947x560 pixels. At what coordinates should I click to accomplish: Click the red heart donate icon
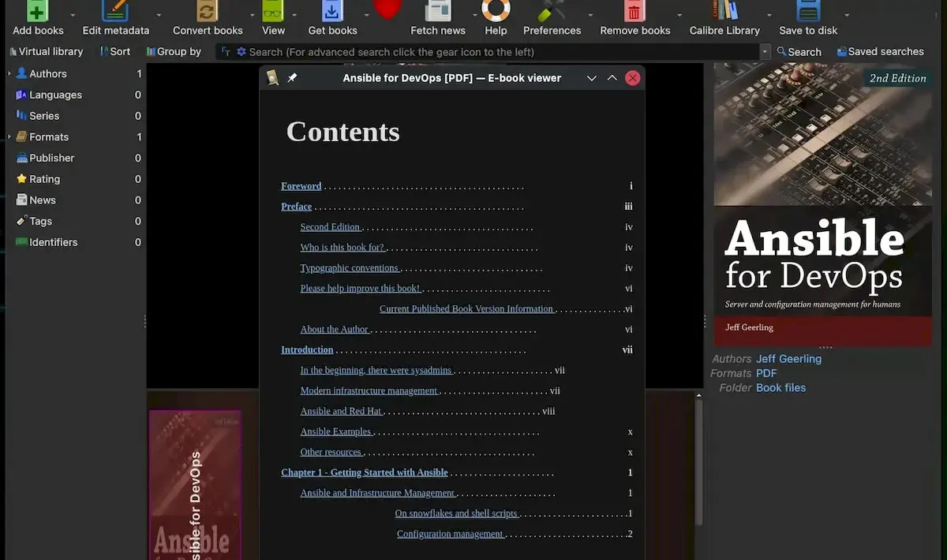click(387, 9)
